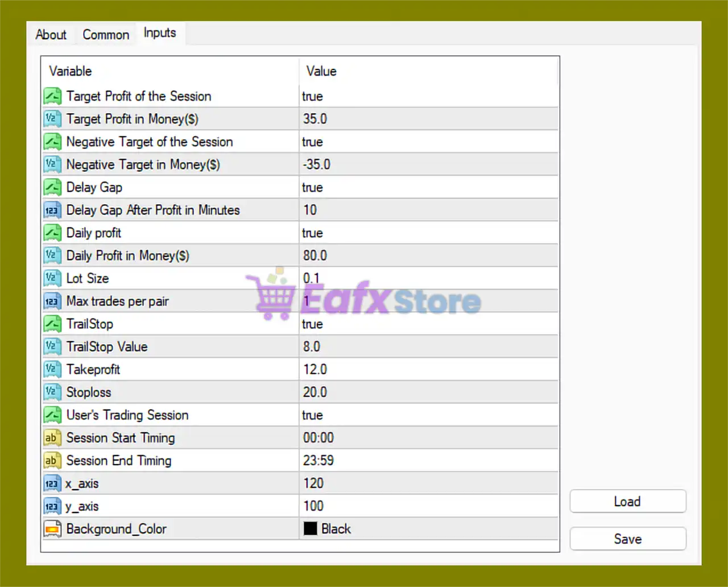The image size is (728, 587).
Task: Click the y_axis value 100
Action: click(x=313, y=506)
